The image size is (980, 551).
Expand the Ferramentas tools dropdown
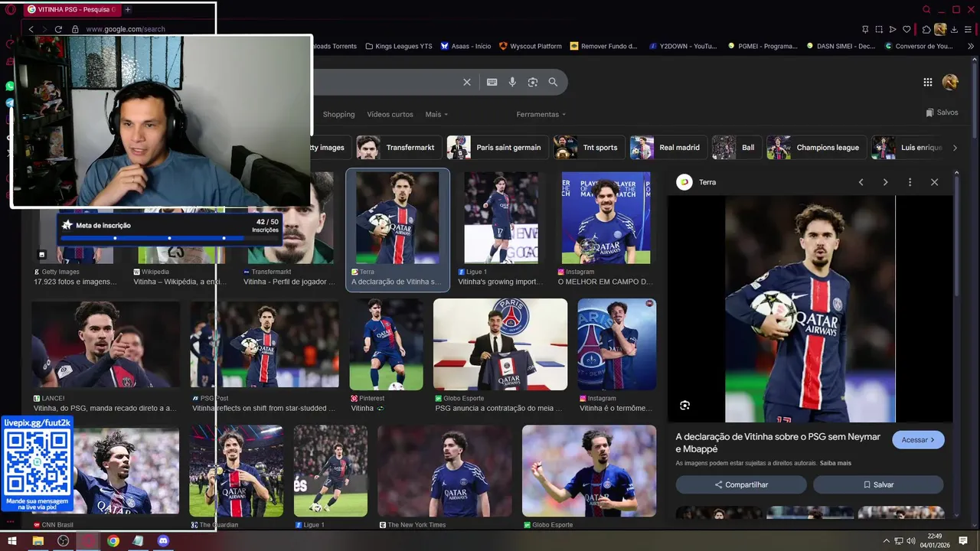tap(541, 114)
